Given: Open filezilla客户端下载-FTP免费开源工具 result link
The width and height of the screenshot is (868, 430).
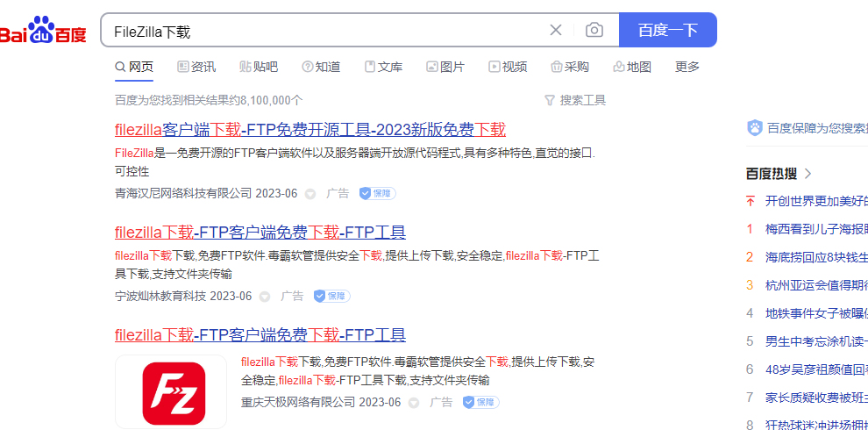Looking at the screenshot, I should click(310, 130).
